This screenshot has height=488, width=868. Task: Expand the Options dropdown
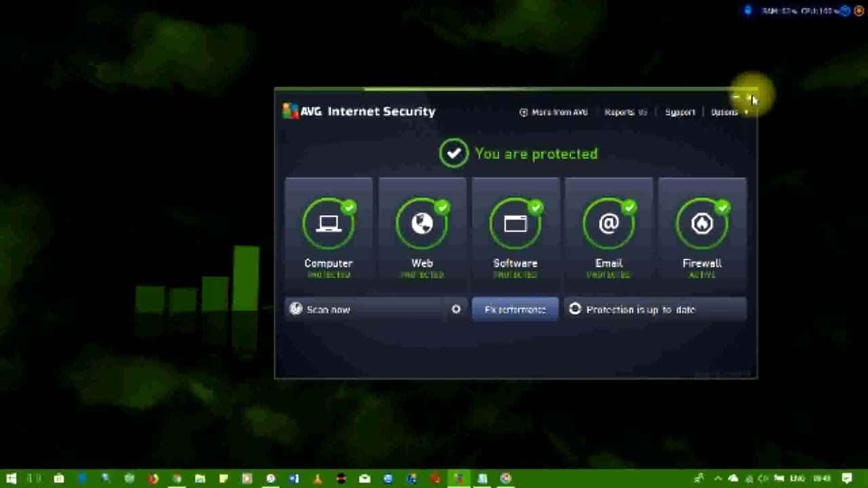[x=729, y=112]
